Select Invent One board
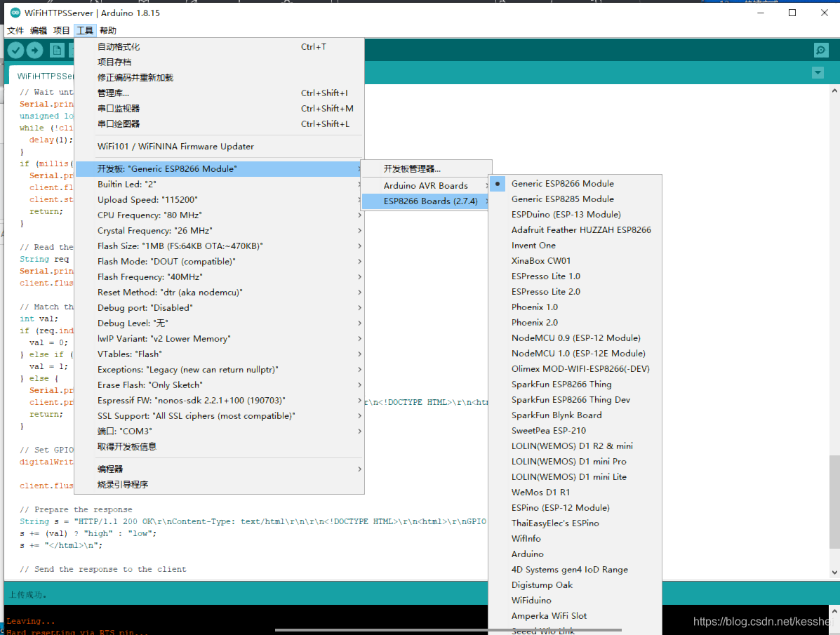840x635 pixels. pyautogui.click(x=575, y=246)
